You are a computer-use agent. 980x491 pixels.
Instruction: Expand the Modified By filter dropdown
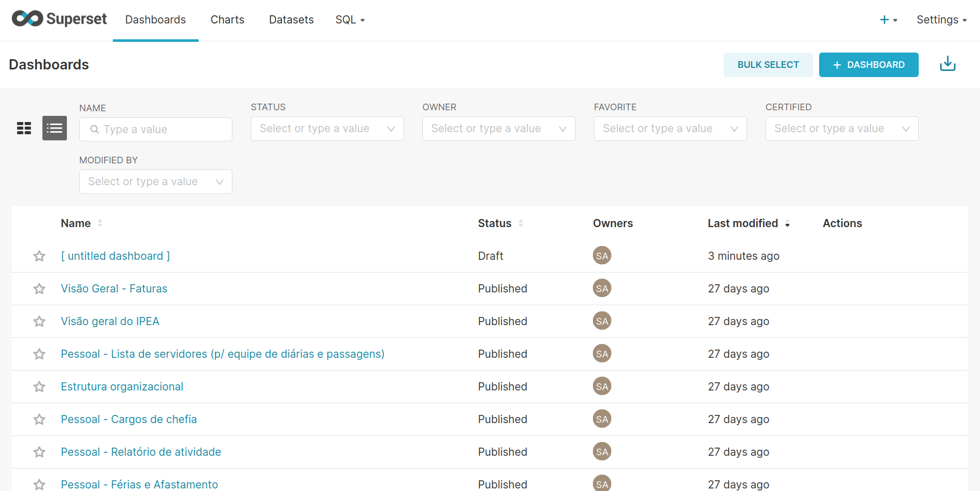click(x=155, y=182)
